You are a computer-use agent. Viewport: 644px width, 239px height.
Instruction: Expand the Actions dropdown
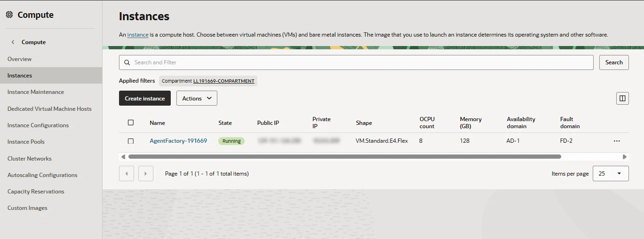[x=197, y=98]
